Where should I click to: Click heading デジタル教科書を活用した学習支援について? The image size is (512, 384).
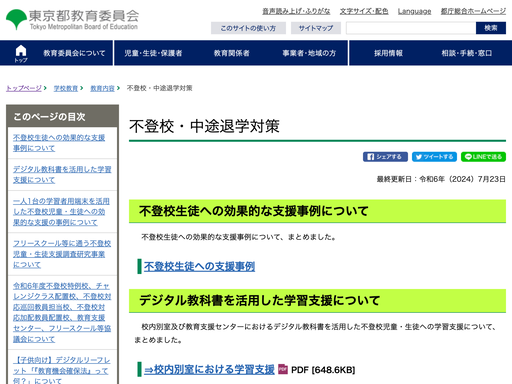click(x=259, y=300)
